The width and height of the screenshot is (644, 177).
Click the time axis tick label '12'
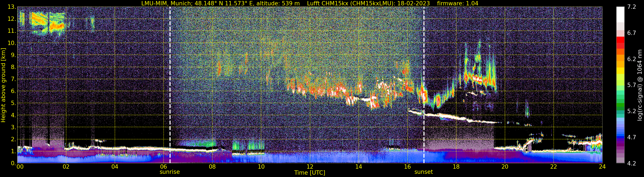coord(310,166)
